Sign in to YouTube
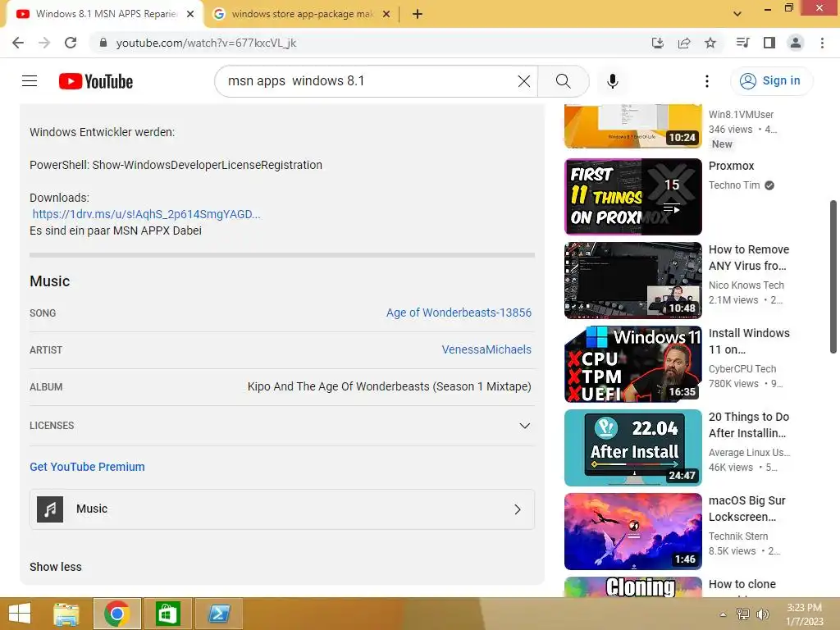 point(770,81)
